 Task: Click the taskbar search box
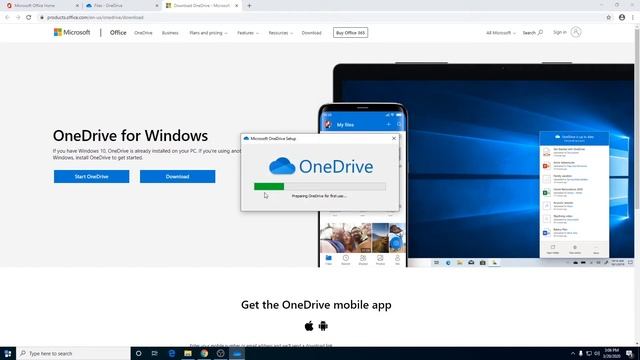(73, 353)
